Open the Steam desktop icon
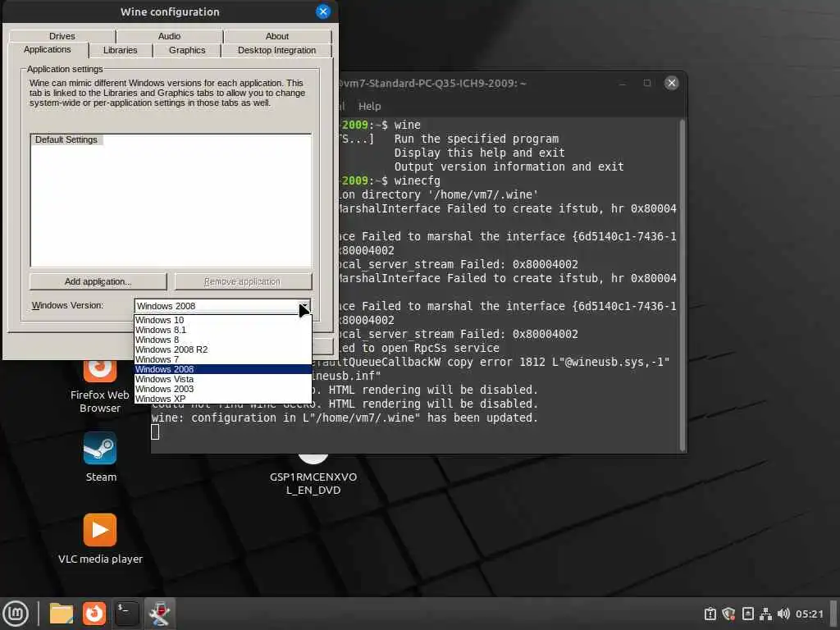This screenshot has height=630, width=840. click(100, 457)
